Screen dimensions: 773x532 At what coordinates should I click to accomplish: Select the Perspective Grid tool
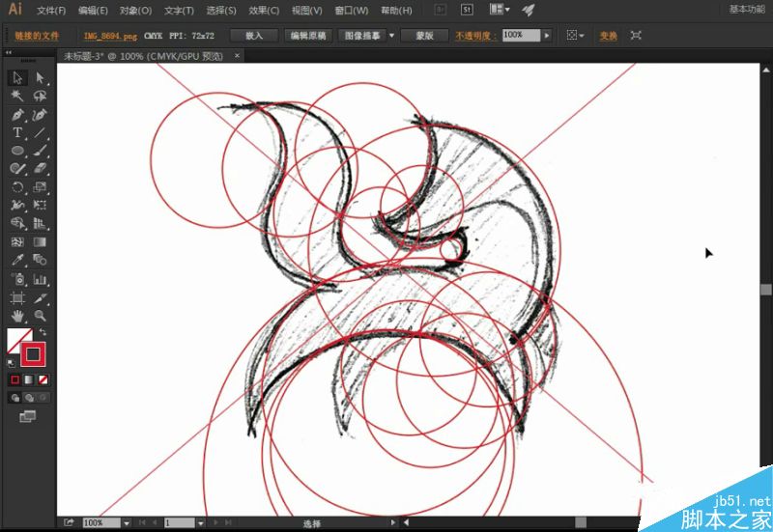click(40, 223)
